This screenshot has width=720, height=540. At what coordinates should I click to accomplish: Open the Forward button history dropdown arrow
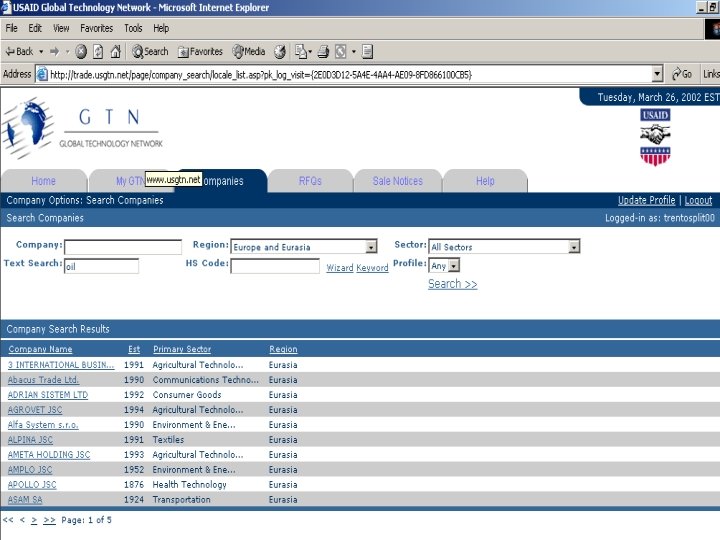[67, 51]
